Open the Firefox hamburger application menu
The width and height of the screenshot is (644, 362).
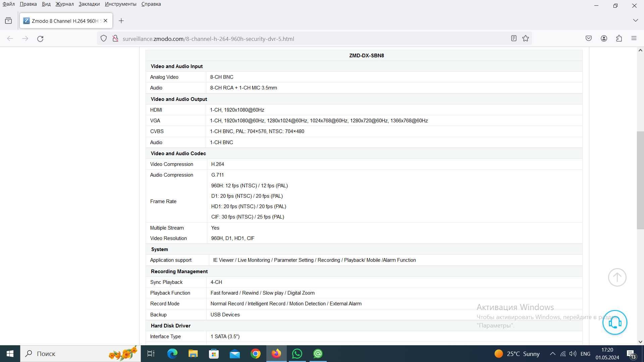coord(634,39)
